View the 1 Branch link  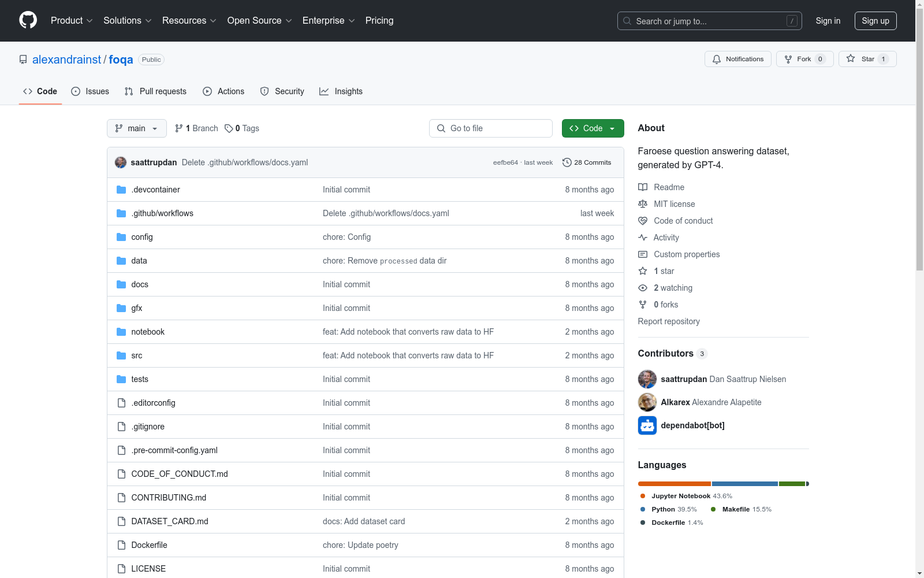pos(196,128)
